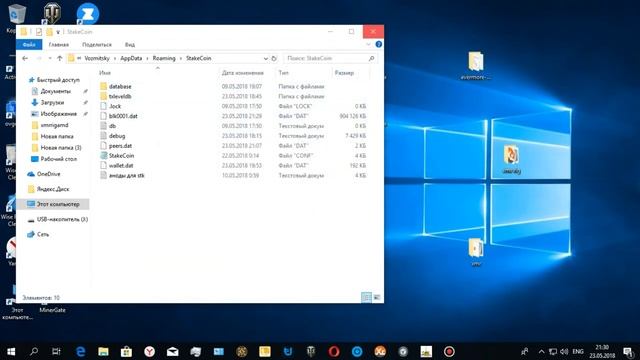The image size is (640, 360).
Task: Open Документы in navigation pane
Action: point(56,91)
